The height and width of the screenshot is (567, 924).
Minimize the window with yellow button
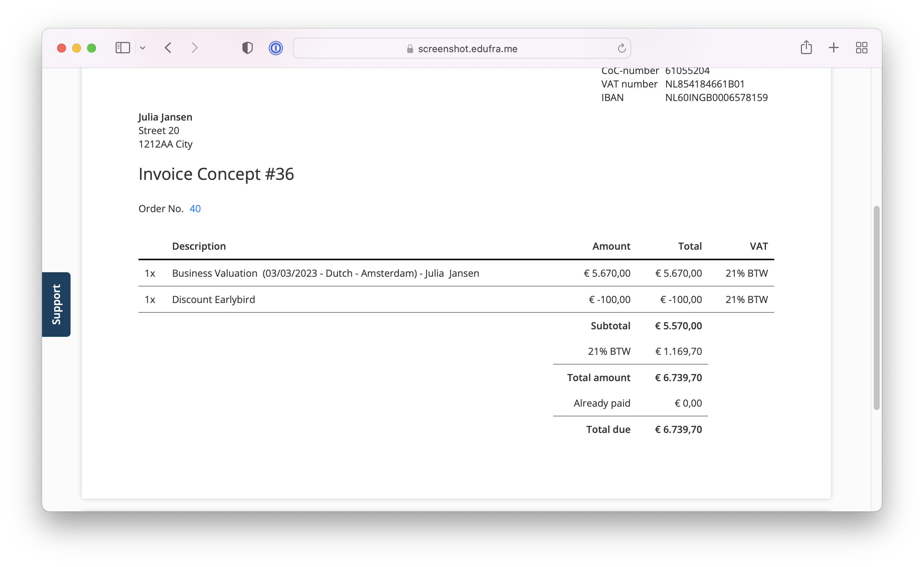(x=77, y=48)
